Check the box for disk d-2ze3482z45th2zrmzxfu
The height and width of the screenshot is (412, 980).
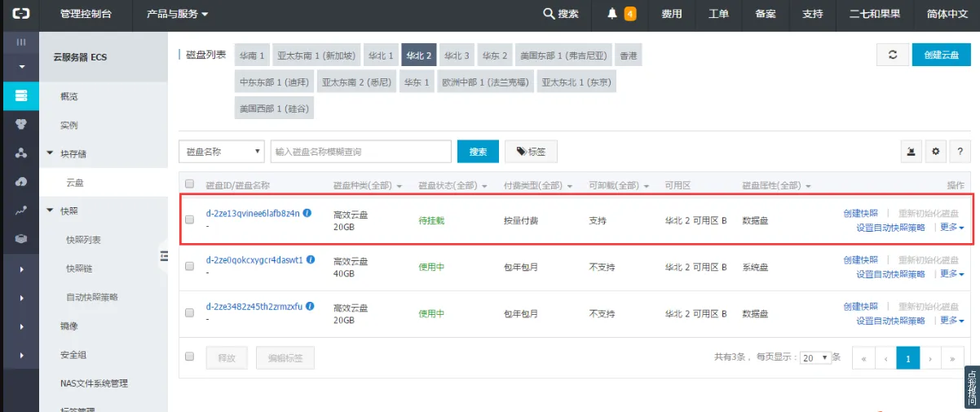click(190, 313)
